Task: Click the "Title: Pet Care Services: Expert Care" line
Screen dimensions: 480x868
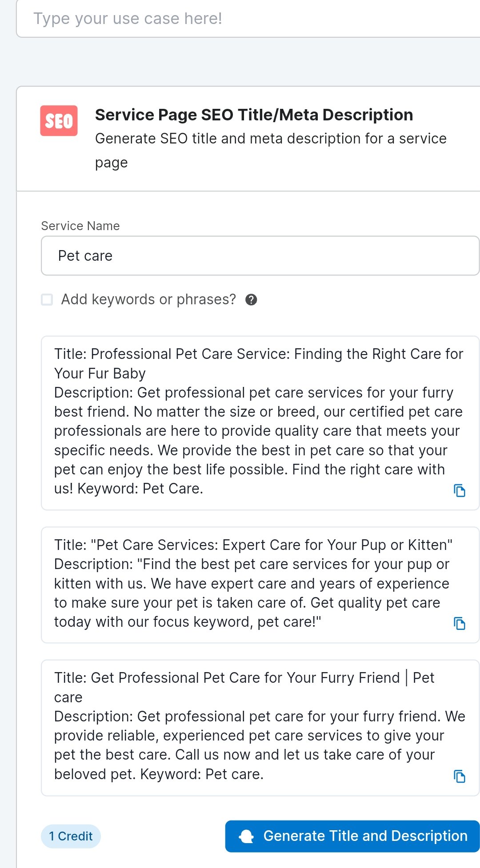Action: [x=253, y=545]
